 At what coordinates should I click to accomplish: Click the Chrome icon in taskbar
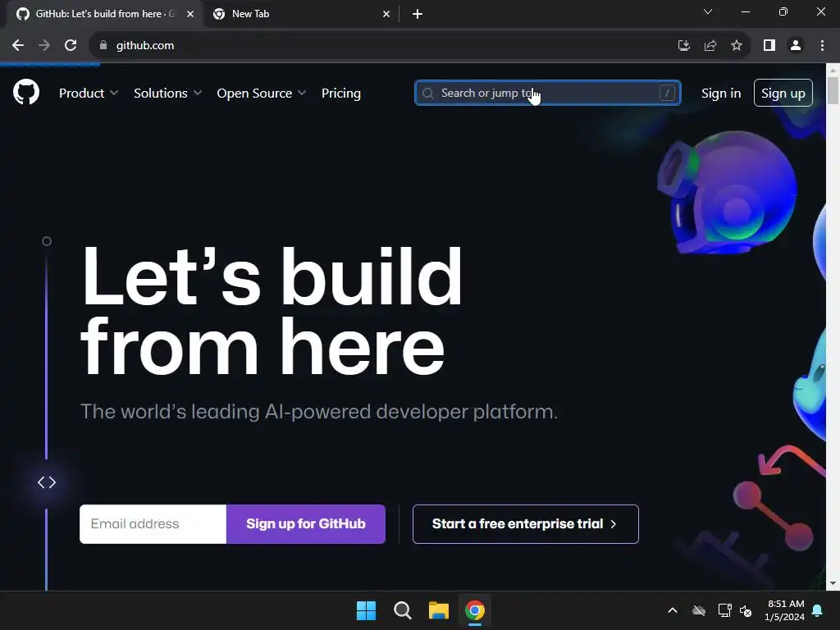coord(475,610)
